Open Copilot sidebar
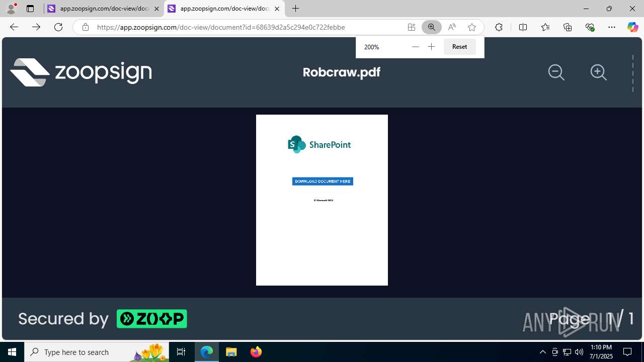This screenshot has height=362, width=644. pyautogui.click(x=632, y=27)
